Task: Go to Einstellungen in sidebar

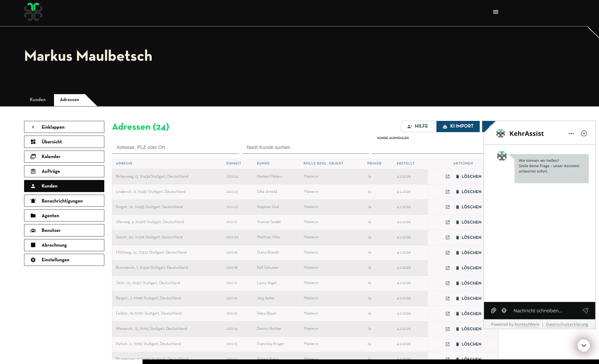Action: point(64,260)
